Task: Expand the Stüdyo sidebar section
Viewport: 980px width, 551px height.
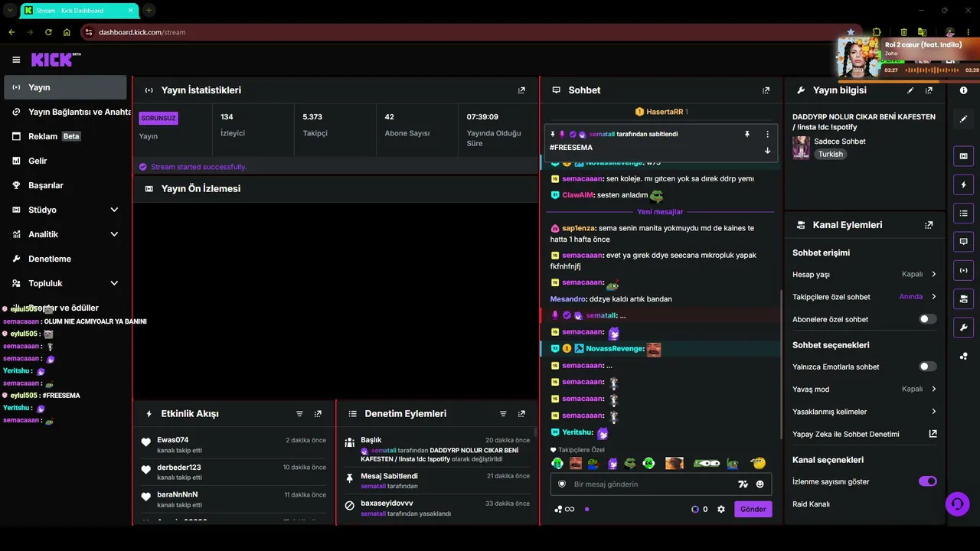Action: pyautogui.click(x=114, y=210)
